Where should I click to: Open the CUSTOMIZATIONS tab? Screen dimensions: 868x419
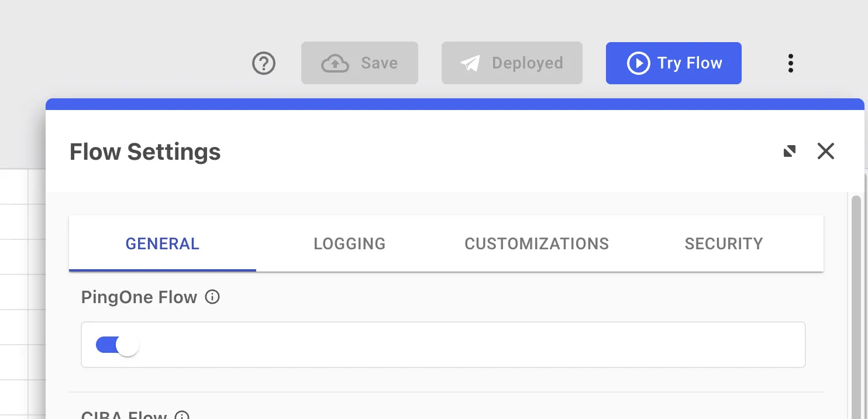[x=537, y=243]
